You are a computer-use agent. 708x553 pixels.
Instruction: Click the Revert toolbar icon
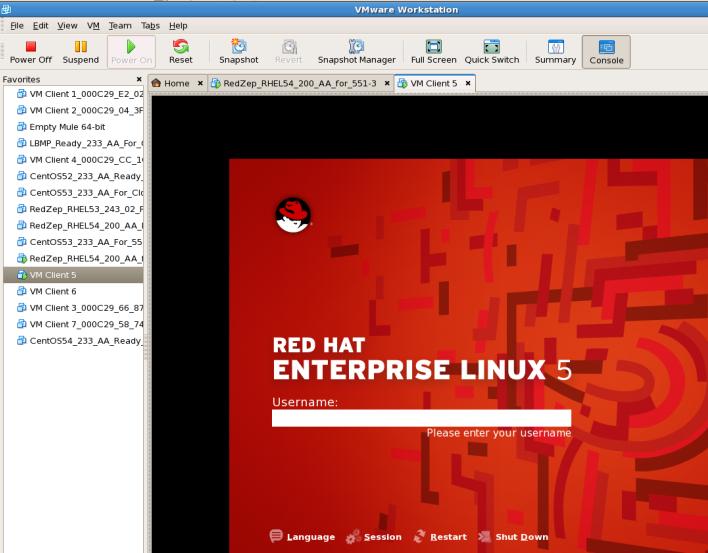click(x=289, y=46)
